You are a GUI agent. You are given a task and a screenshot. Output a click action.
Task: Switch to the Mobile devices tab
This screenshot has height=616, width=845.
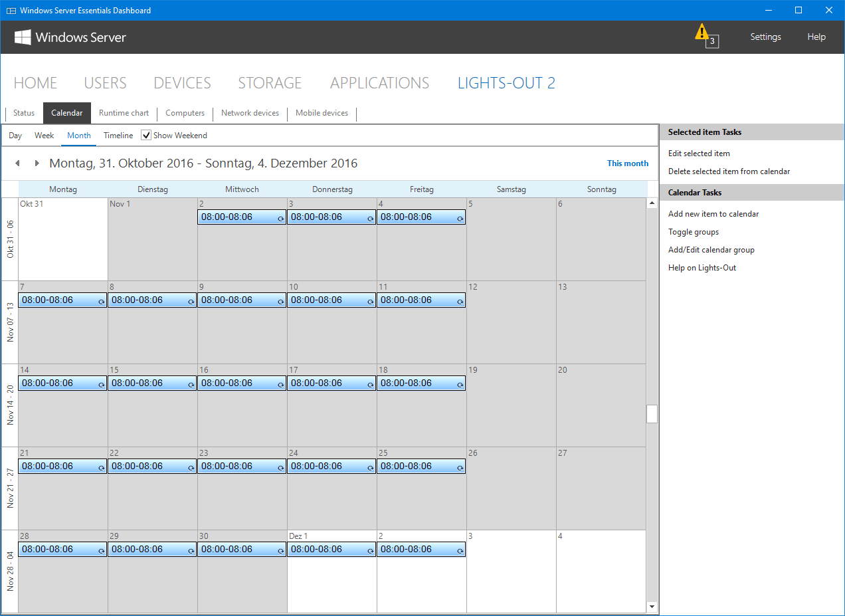(322, 113)
